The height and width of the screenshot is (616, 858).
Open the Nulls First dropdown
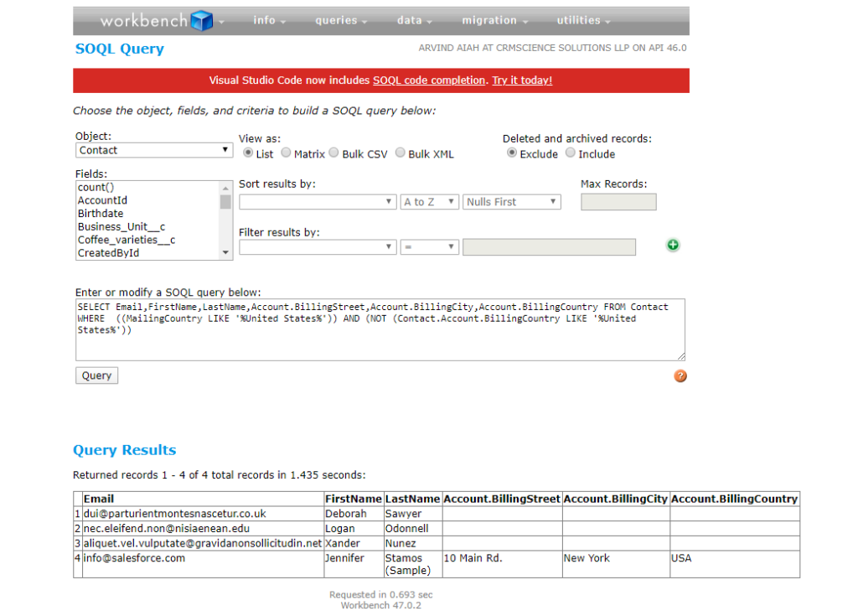click(x=511, y=202)
